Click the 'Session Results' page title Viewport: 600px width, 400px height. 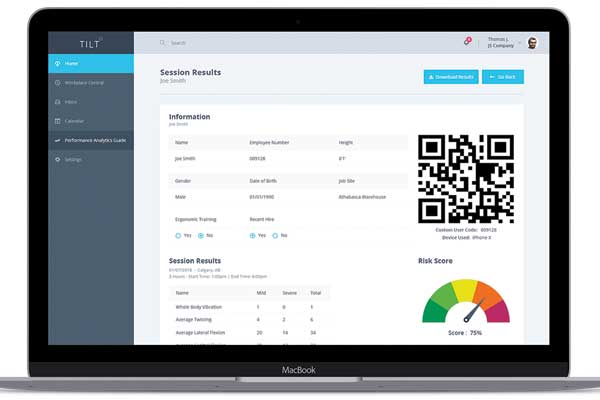(x=190, y=72)
